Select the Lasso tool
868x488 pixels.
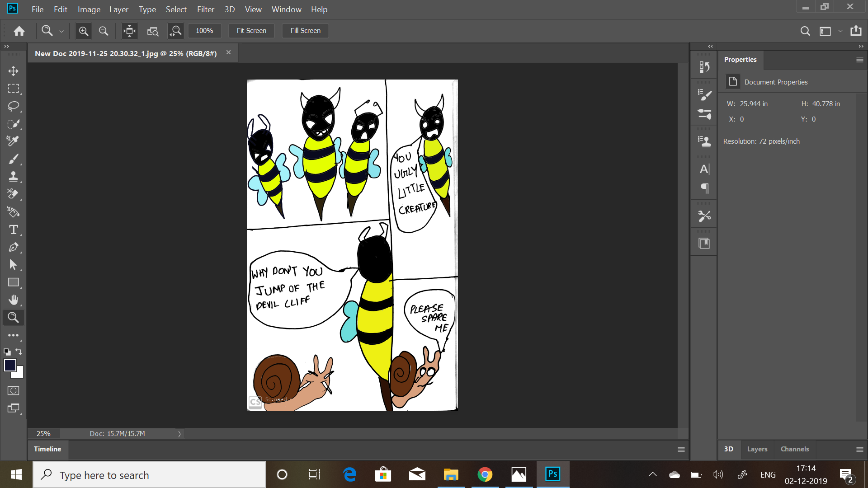point(13,106)
